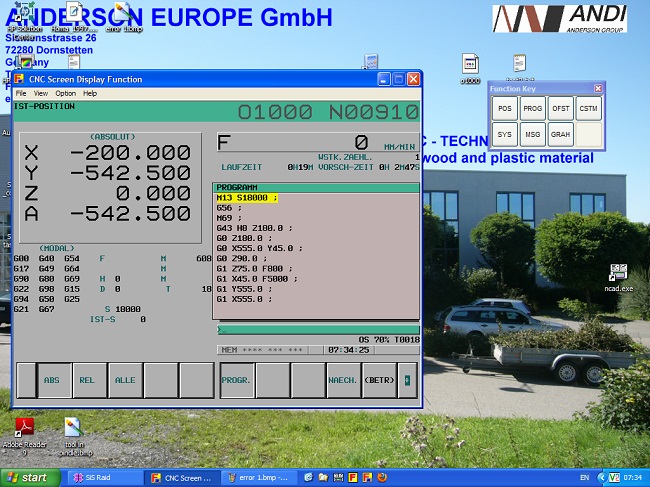Click program line G1 X45.0 F5000
Viewport: 650px width, 487px height.
click(257, 279)
